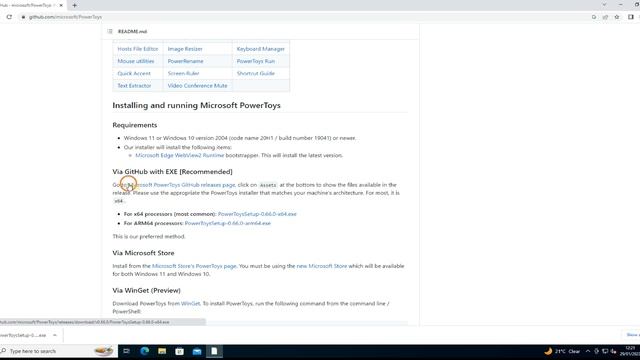Open the Screen Ruler link
Viewport: 640px width, 360px height.
point(183,73)
